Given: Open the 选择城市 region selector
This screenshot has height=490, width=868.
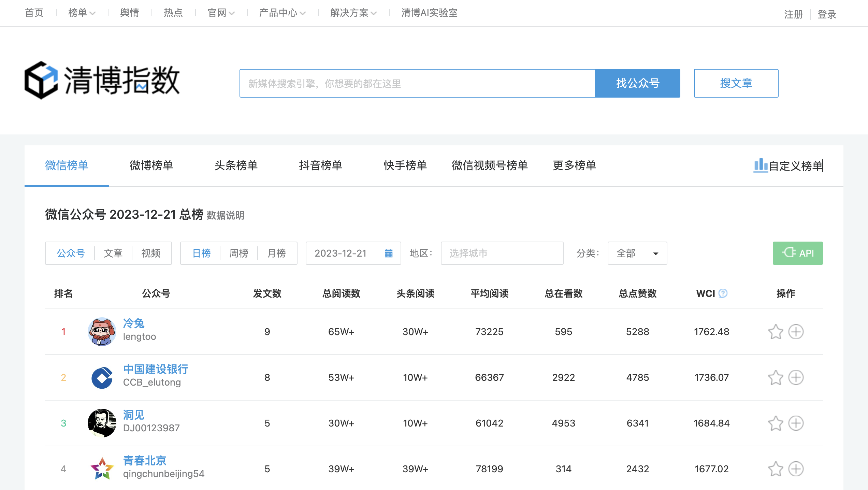Looking at the screenshot, I should tap(502, 253).
